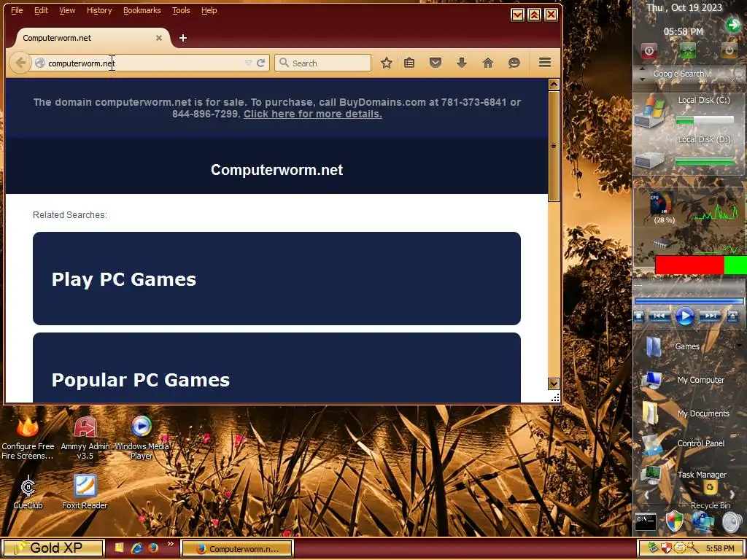Click the folder quick launch icon
This screenshot has width=747, height=560.
tap(119, 548)
